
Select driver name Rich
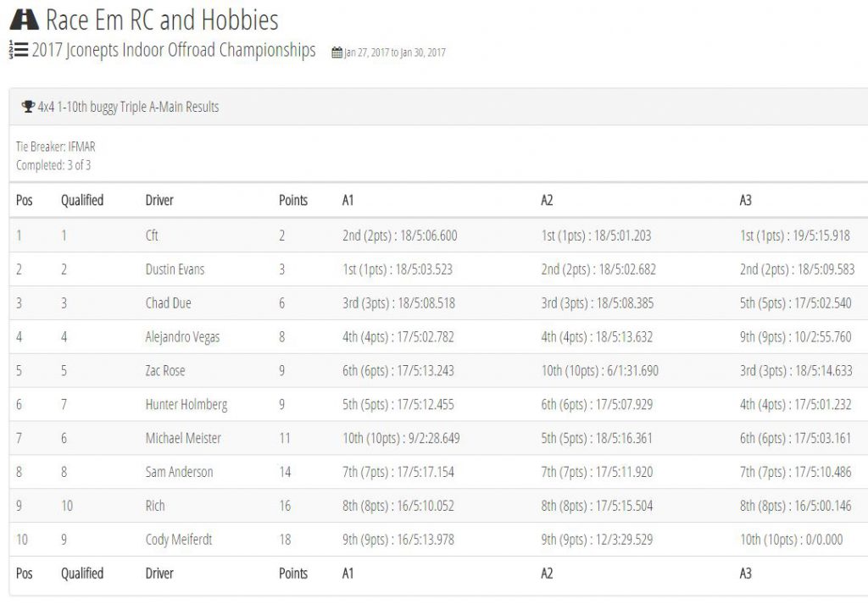(x=155, y=506)
